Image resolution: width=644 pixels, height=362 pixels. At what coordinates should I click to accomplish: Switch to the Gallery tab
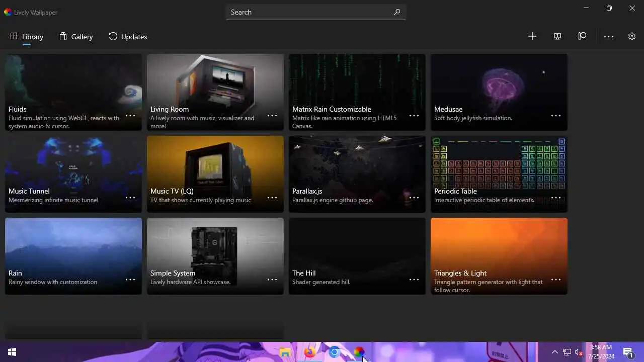(x=76, y=37)
